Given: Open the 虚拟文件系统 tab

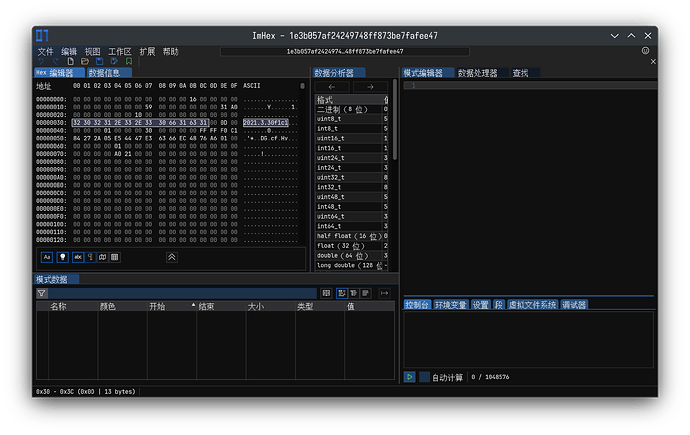Looking at the screenshot, I should tap(532, 305).
